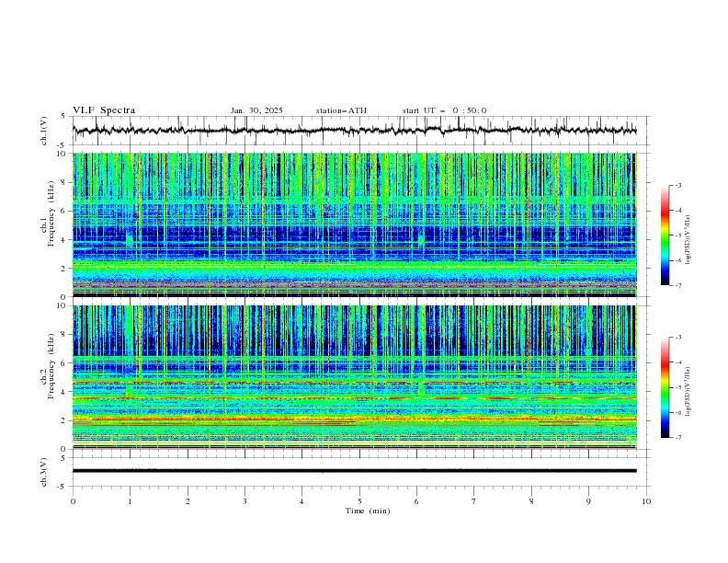Click the "-3" label on ch.2 colorbar
This screenshot has height=563, width=728.
(677, 338)
